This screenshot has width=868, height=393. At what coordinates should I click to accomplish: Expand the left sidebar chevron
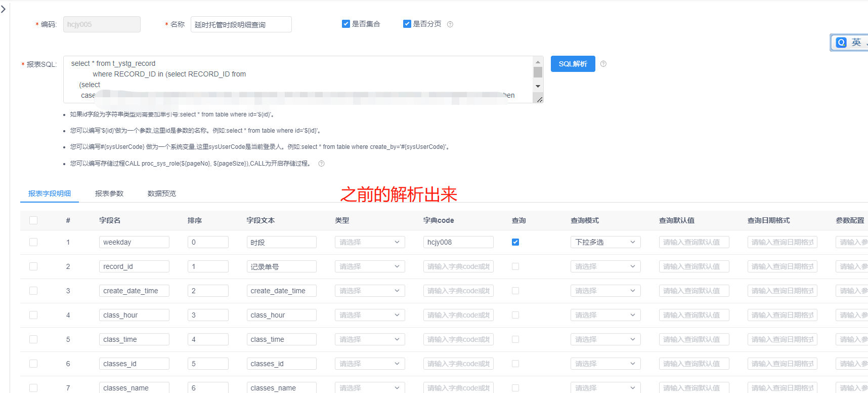click(4, 9)
